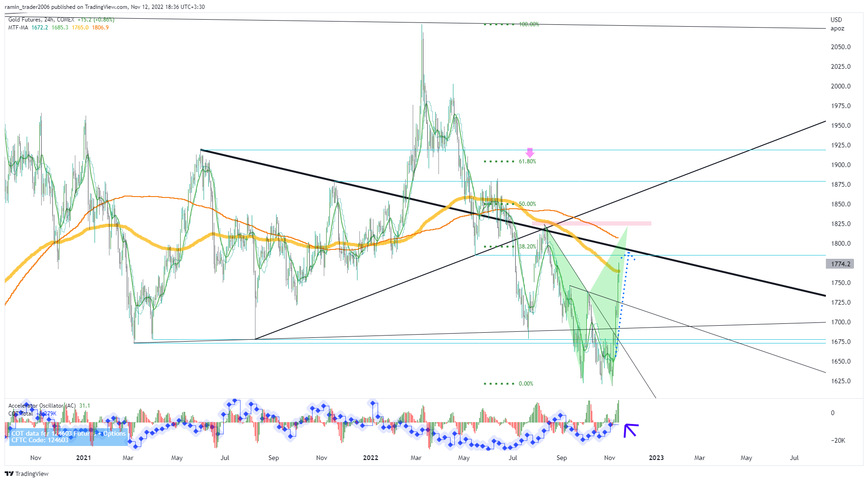Viewport: 868px width, 482px height.
Task: Click the 2021 year label on time axis
Action: tap(83, 458)
